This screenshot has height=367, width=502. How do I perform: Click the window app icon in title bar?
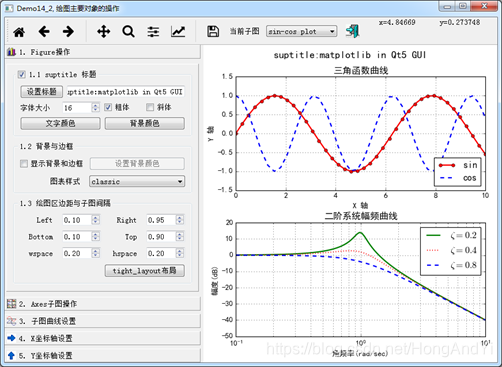(x=9, y=8)
